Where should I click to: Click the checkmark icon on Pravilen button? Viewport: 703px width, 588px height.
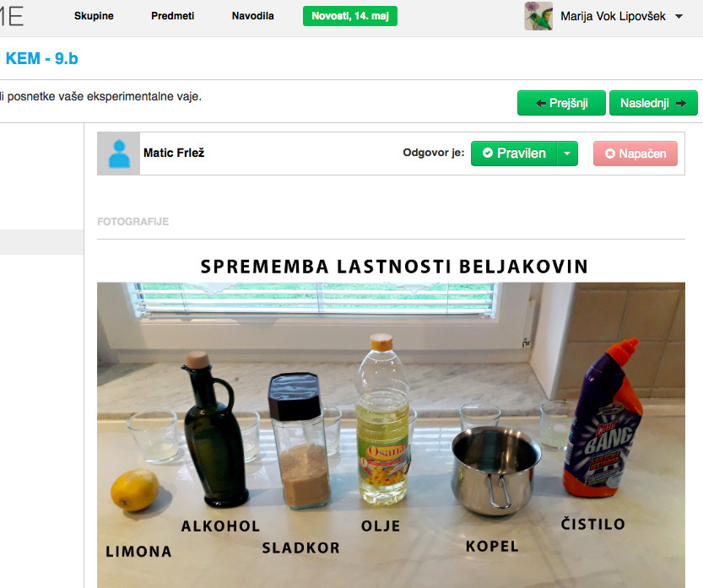(487, 154)
